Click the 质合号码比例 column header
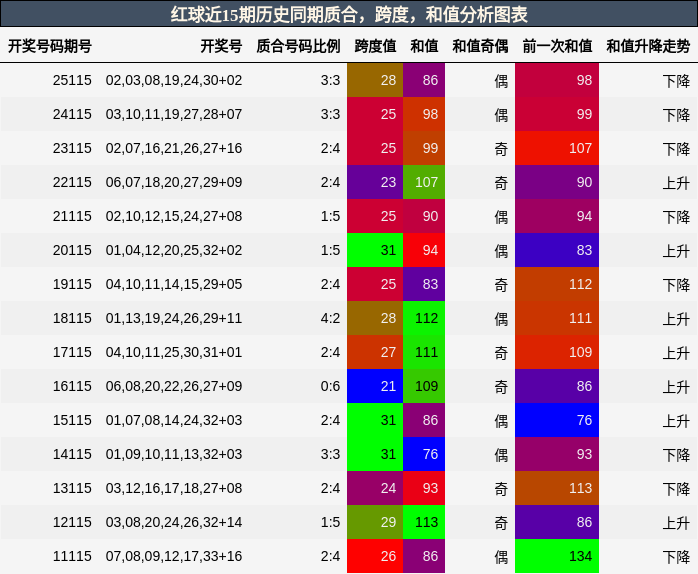 click(298, 46)
